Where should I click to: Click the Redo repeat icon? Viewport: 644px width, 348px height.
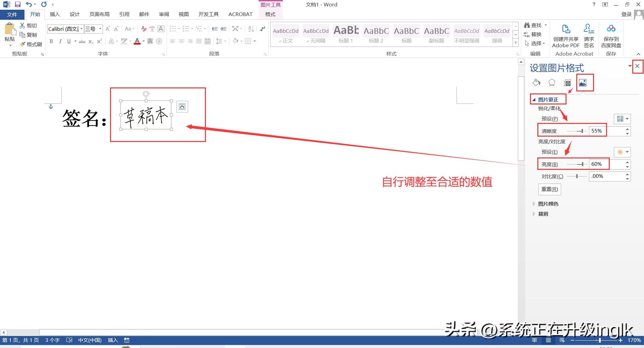pos(44,4)
